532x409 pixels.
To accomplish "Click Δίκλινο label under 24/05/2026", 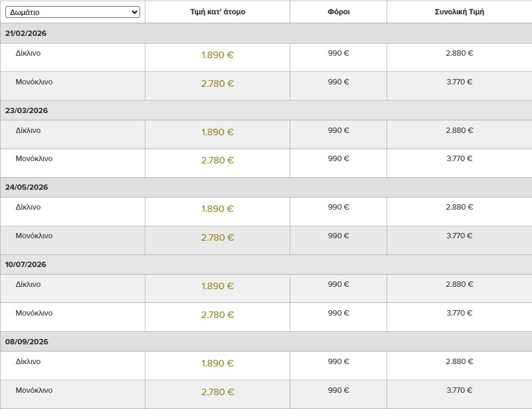I will (x=28, y=207).
